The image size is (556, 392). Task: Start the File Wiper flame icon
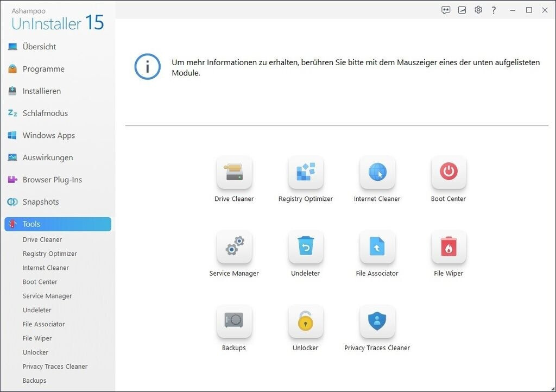[x=448, y=247]
